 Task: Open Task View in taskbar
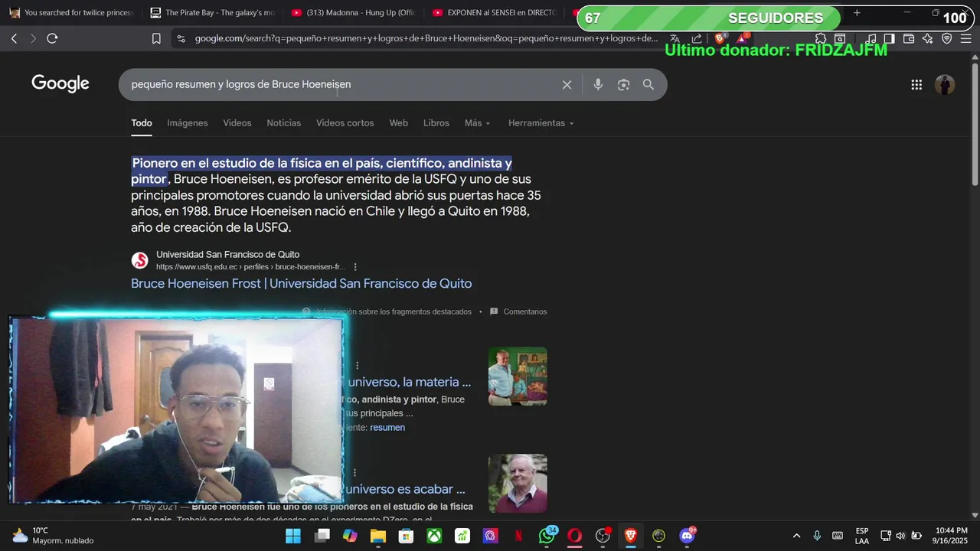322,536
